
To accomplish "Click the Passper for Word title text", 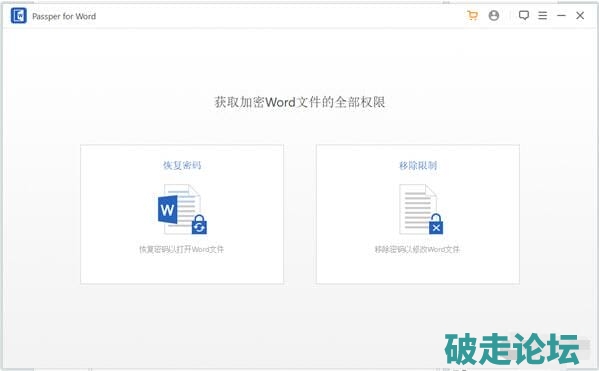I will click(64, 16).
